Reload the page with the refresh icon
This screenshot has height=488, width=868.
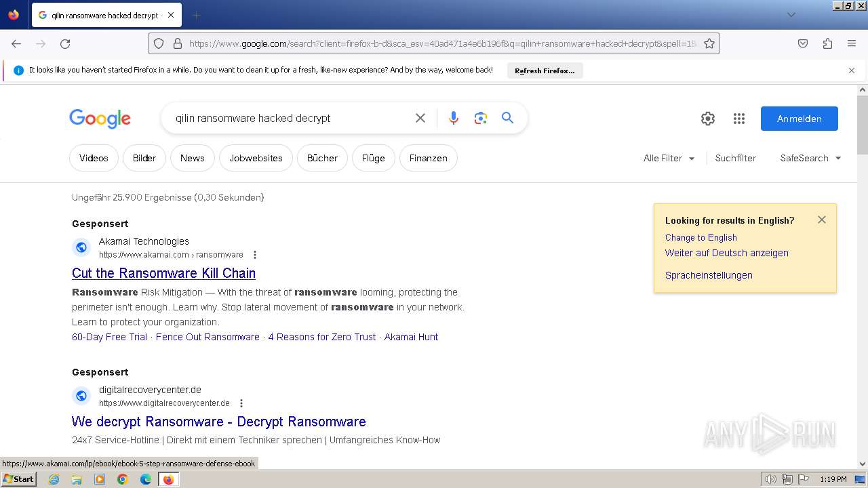65,43
